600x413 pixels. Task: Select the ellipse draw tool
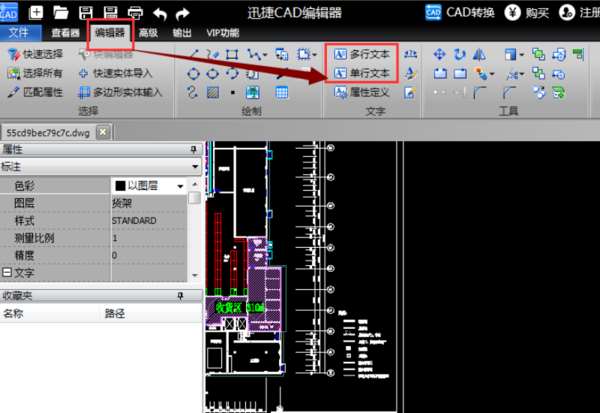point(213,73)
